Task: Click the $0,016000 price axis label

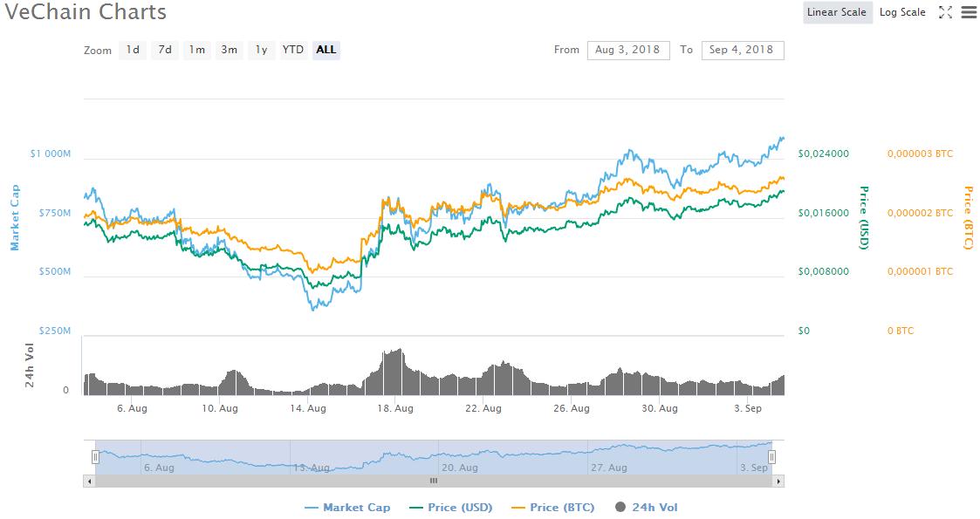Action: pyautogui.click(x=824, y=213)
